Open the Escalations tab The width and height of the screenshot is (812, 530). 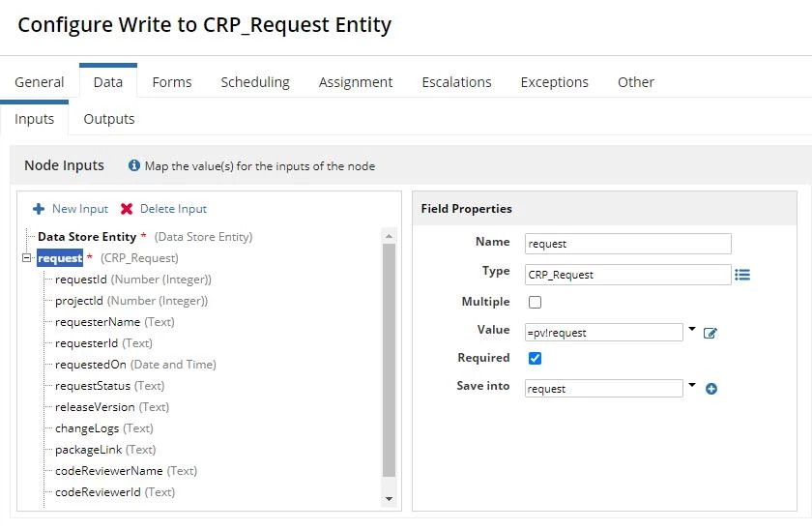tap(456, 82)
